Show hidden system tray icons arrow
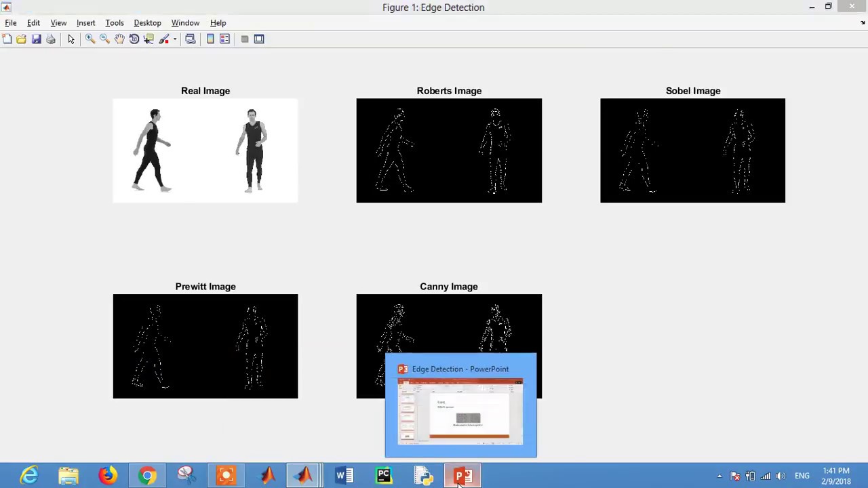This screenshot has width=868, height=488. click(719, 476)
